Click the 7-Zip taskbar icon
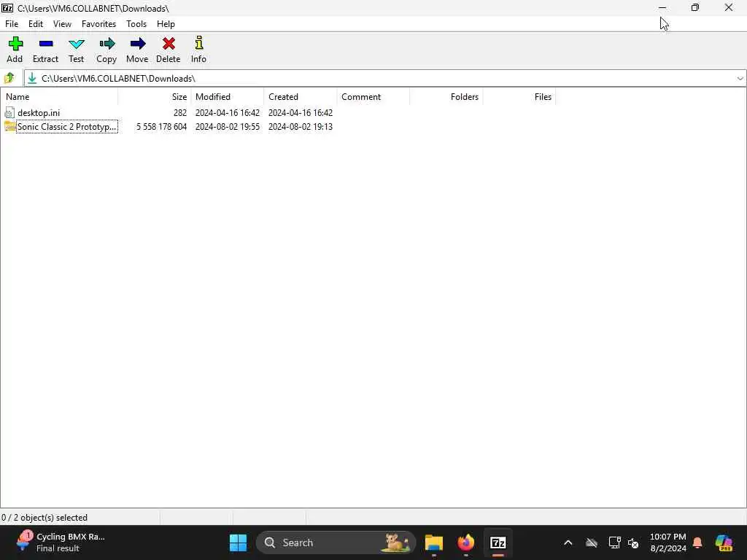The height and width of the screenshot is (560, 747). [498, 542]
